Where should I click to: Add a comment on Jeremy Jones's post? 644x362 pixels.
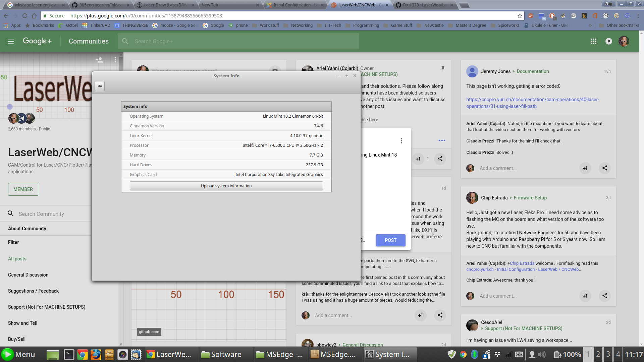[498, 168]
